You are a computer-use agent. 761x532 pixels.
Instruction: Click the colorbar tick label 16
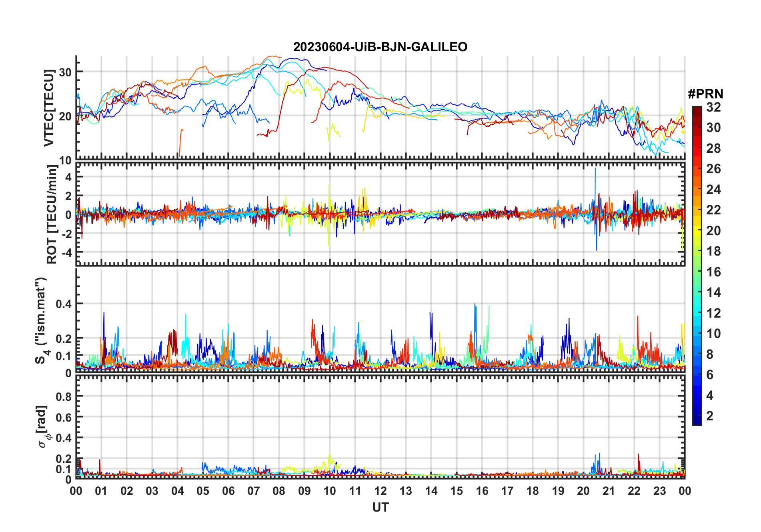point(713,272)
